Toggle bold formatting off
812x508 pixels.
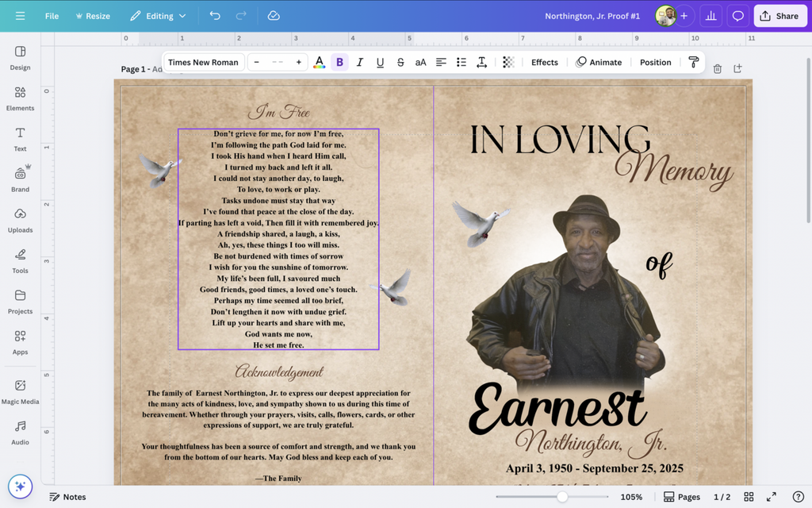(339, 62)
